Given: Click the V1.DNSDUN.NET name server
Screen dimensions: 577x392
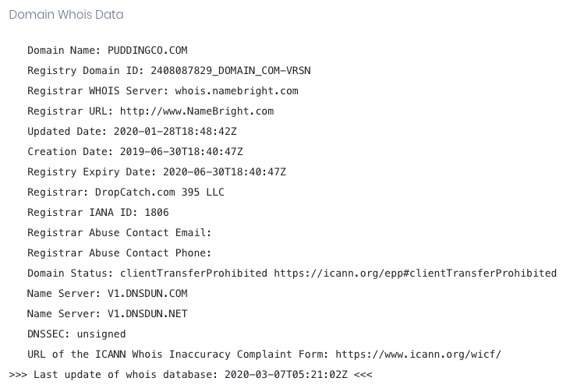Looking at the screenshot, I should pyautogui.click(x=147, y=314).
